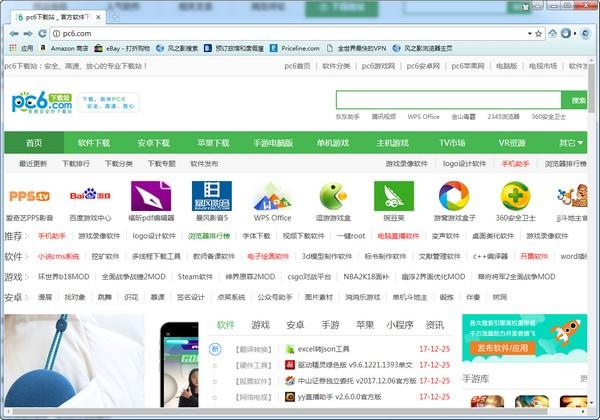Open the WPS Office icon

(x=272, y=197)
